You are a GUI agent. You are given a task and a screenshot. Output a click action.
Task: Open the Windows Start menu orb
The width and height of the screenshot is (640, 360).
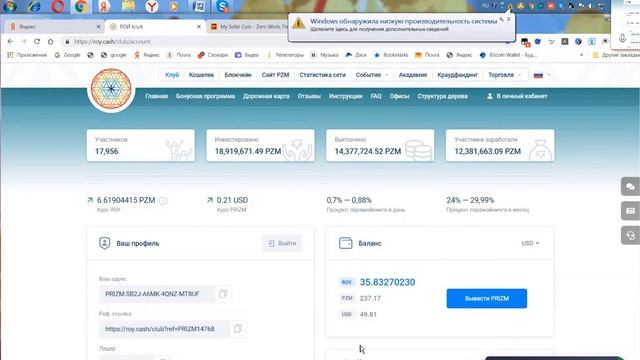pyautogui.click(x=9, y=6)
